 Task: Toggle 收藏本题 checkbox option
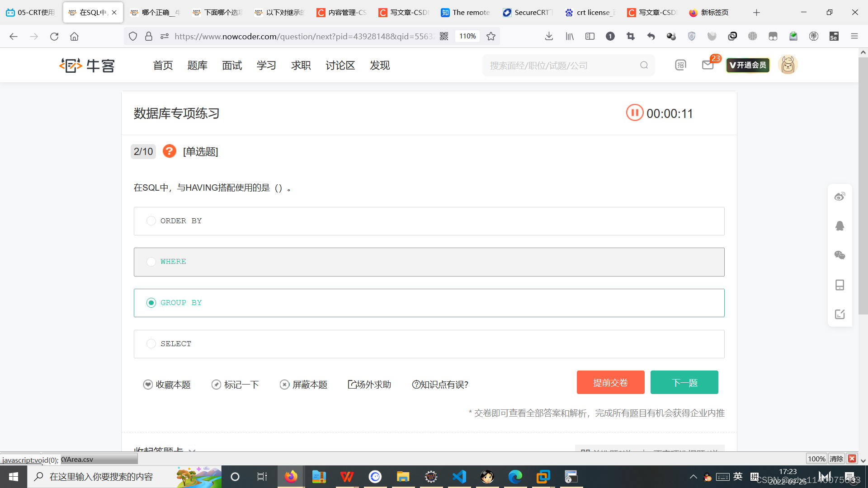click(148, 385)
